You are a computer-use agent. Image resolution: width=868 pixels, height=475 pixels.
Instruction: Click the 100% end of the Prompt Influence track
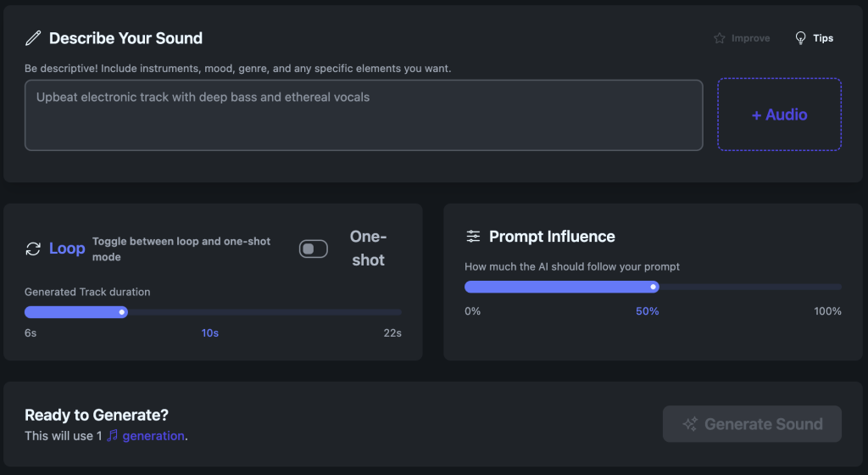[x=837, y=287]
